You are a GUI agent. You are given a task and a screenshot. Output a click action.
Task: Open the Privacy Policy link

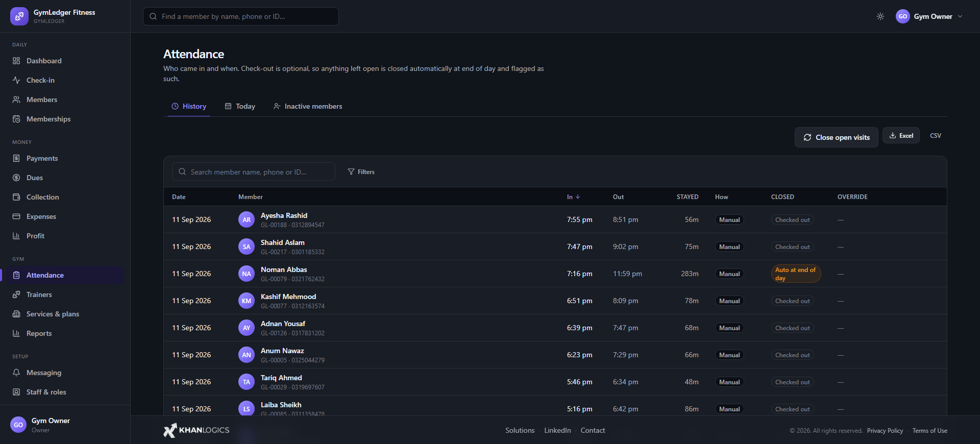point(885,431)
